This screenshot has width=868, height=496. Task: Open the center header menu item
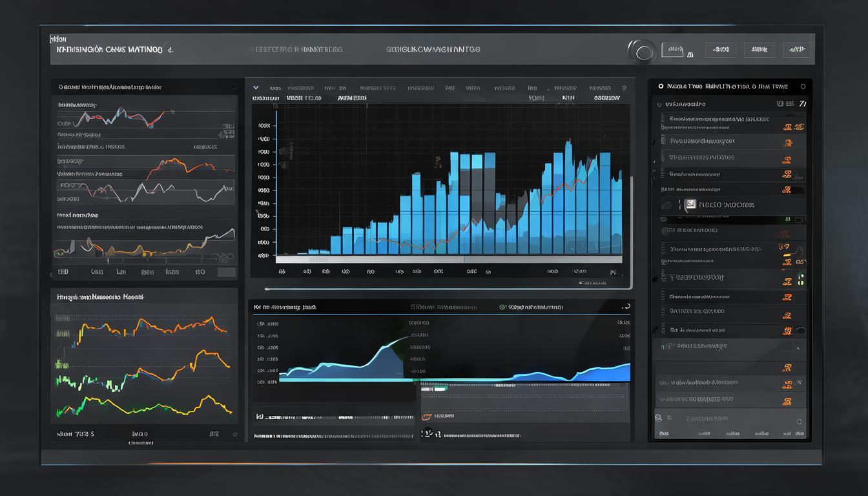click(433, 49)
